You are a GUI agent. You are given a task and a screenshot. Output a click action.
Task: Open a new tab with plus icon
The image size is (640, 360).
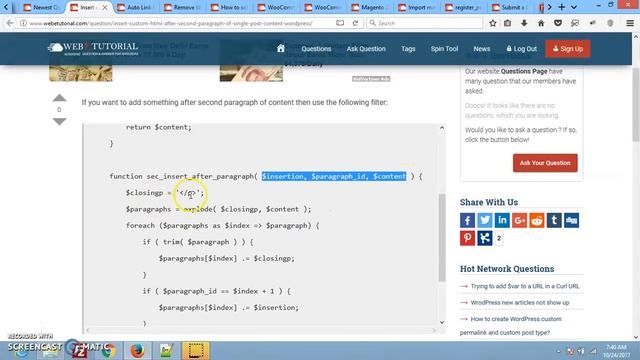(x=562, y=7)
